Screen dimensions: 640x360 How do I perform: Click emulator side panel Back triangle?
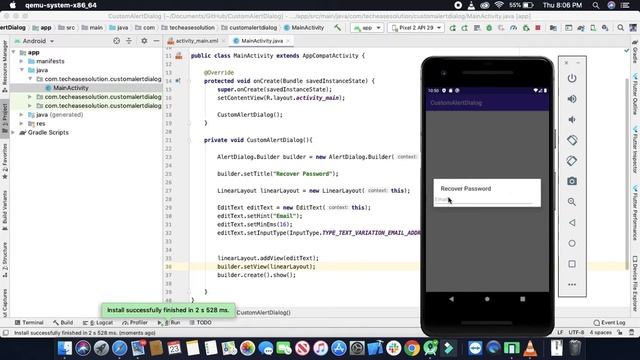point(572,222)
